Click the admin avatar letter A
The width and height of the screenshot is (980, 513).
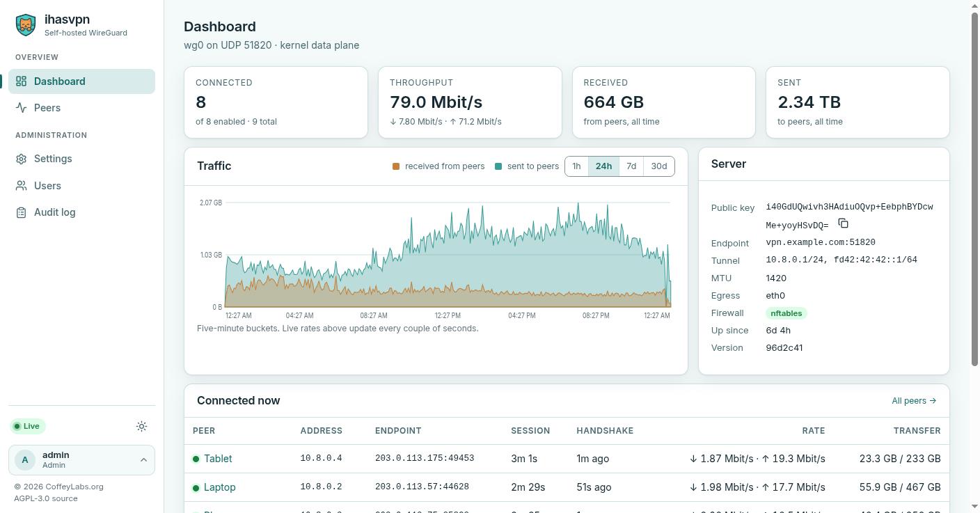coord(25,460)
